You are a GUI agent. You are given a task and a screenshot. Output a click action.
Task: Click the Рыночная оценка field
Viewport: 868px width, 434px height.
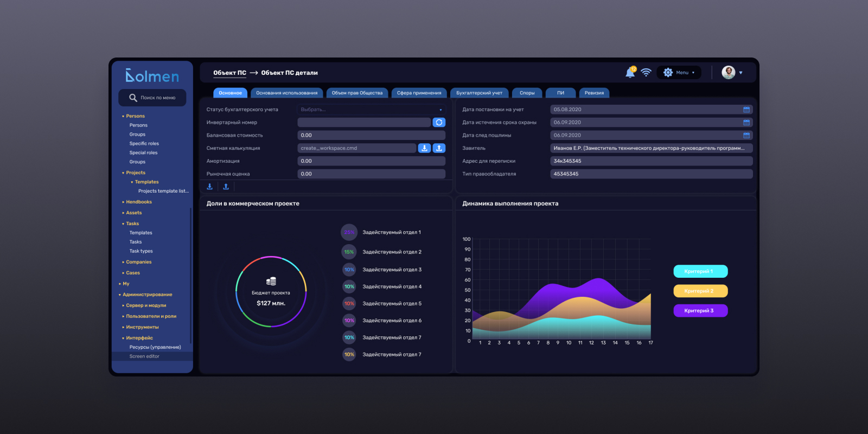pyautogui.click(x=372, y=174)
